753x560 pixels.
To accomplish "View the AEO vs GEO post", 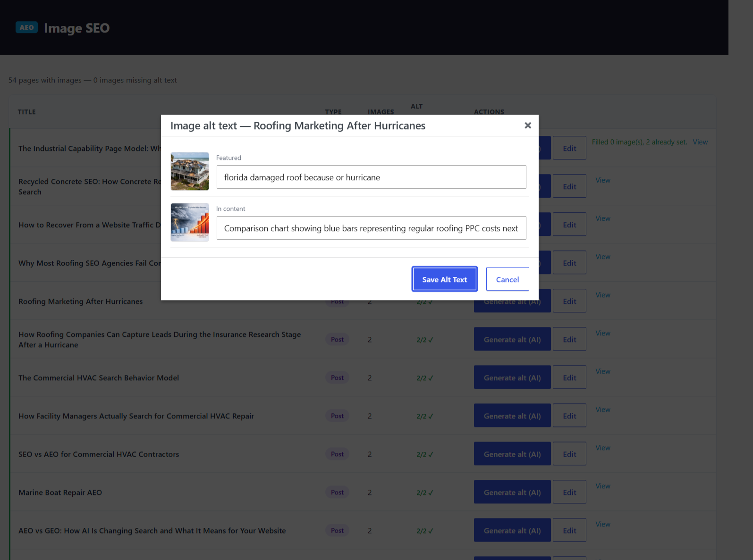I will 603,524.
